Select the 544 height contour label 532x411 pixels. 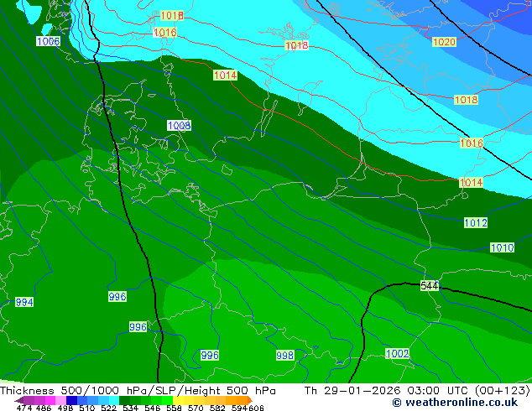point(429,285)
